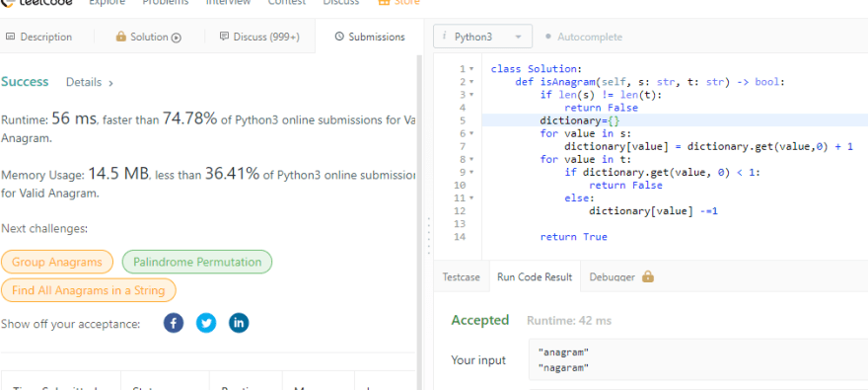Open Discuss in top navigation
The image size is (868, 390).
341,2
